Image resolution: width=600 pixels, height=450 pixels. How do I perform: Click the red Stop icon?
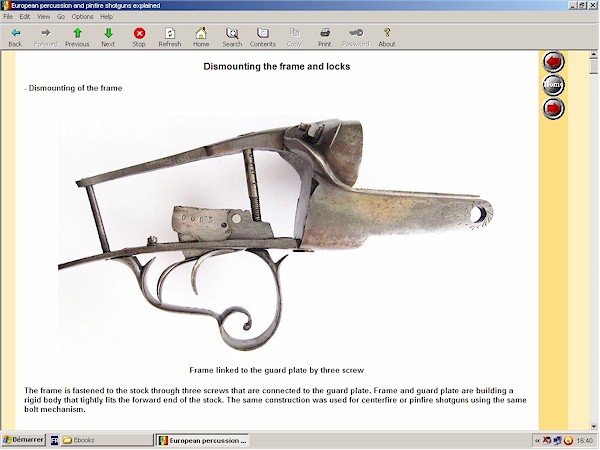(x=139, y=37)
